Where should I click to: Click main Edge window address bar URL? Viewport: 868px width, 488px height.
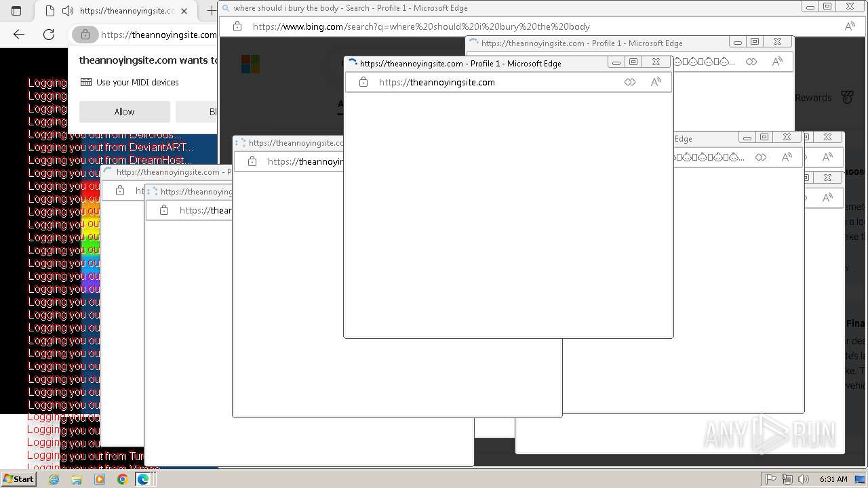point(158,35)
